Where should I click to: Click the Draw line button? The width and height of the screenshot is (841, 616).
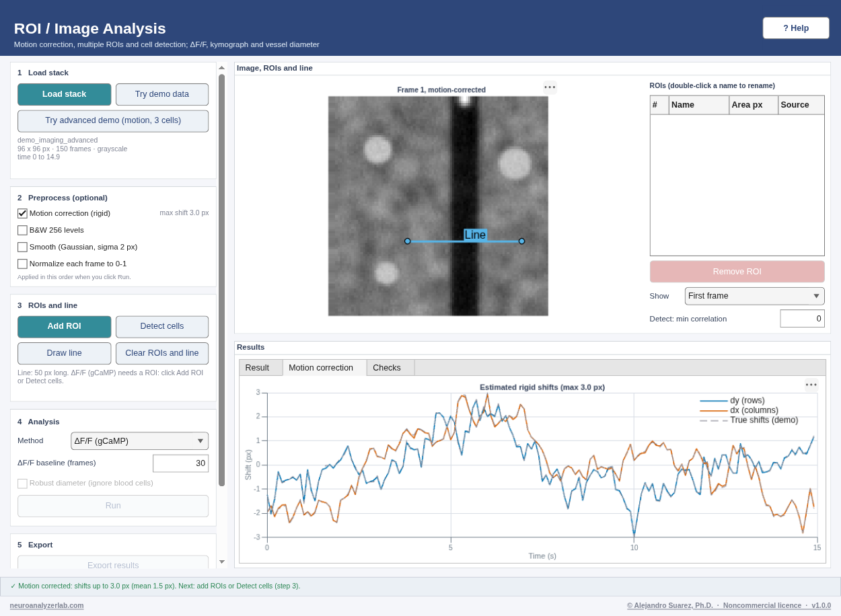coord(65,353)
